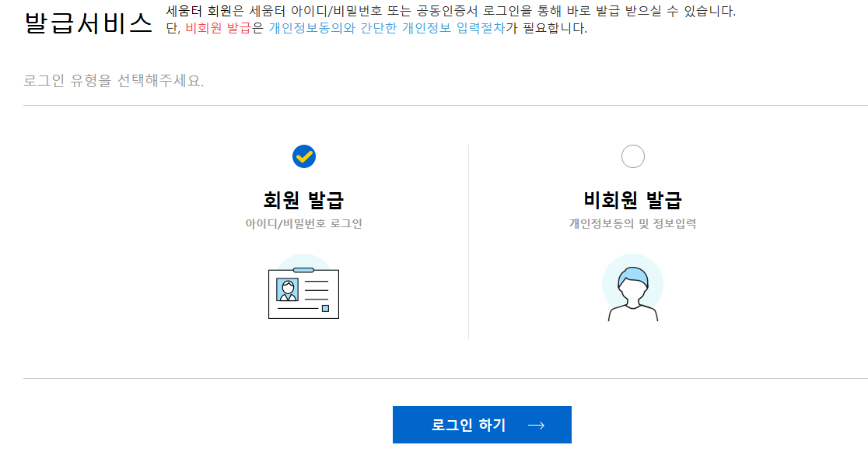Click the 로그인 하기 button
The width and height of the screenshot is (868, 459).
click(x=481, y=425)
